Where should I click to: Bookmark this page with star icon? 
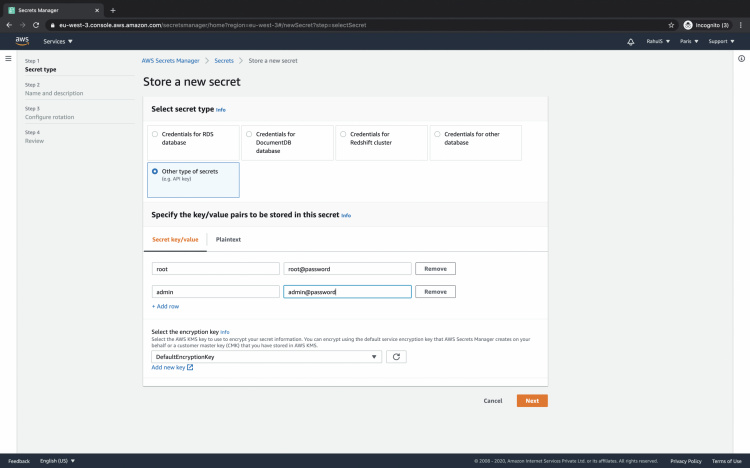point(671,24)
